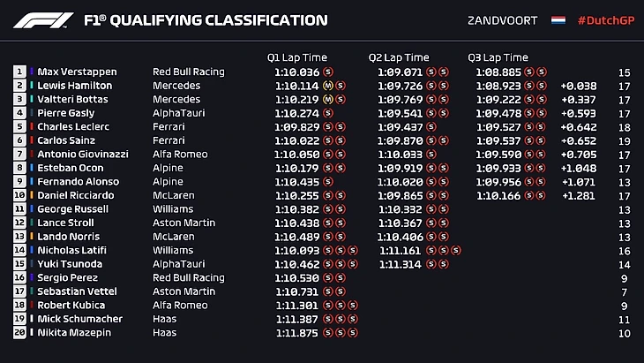Click the soft tyre icon beside Verstappen's Q1 time
The height and width of the screenshot is (363, 644).
[328, 72]
